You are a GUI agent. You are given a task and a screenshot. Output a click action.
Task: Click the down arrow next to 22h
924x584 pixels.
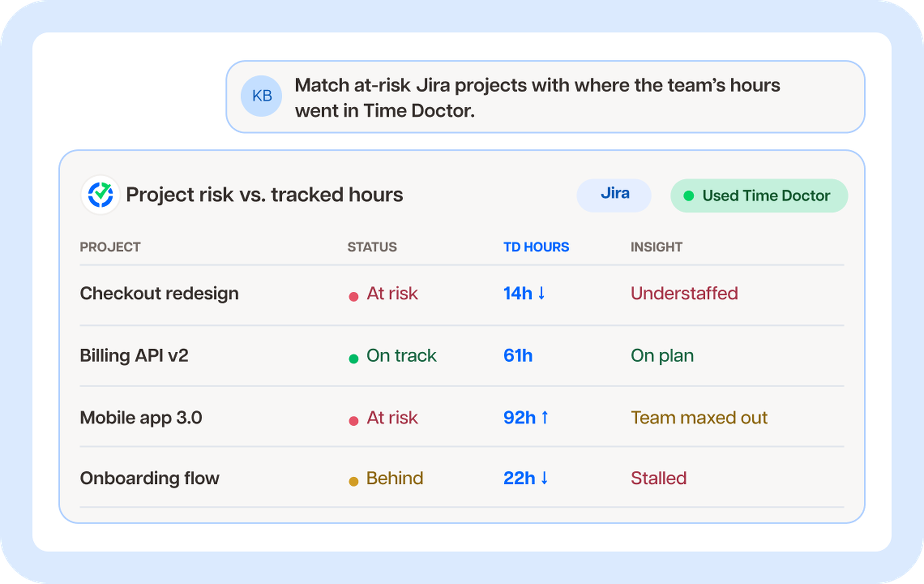pyautogui.click(x=545, y=478)
